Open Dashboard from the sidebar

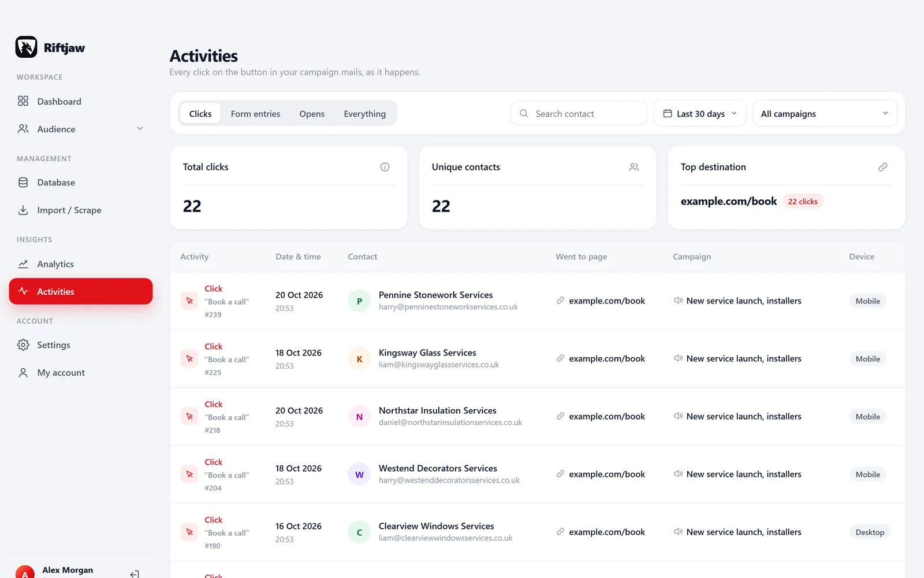click(81, 102)
